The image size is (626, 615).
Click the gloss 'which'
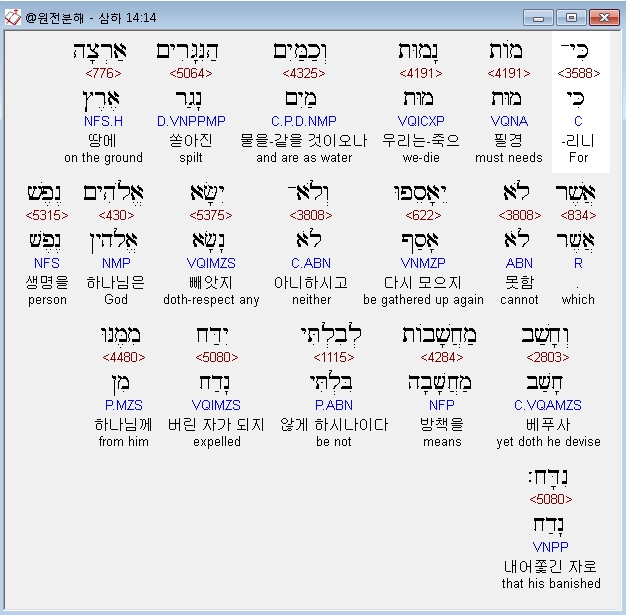[578, 300]
